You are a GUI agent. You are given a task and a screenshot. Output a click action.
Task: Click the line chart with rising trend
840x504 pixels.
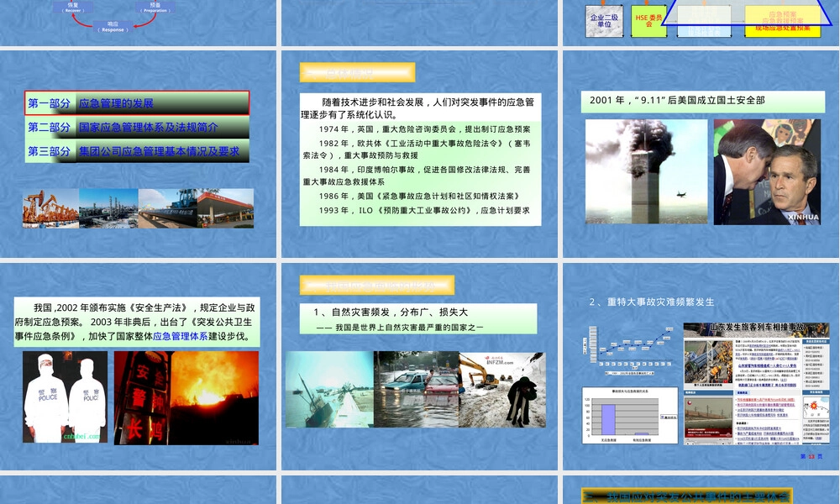click(x=630, y=349)
